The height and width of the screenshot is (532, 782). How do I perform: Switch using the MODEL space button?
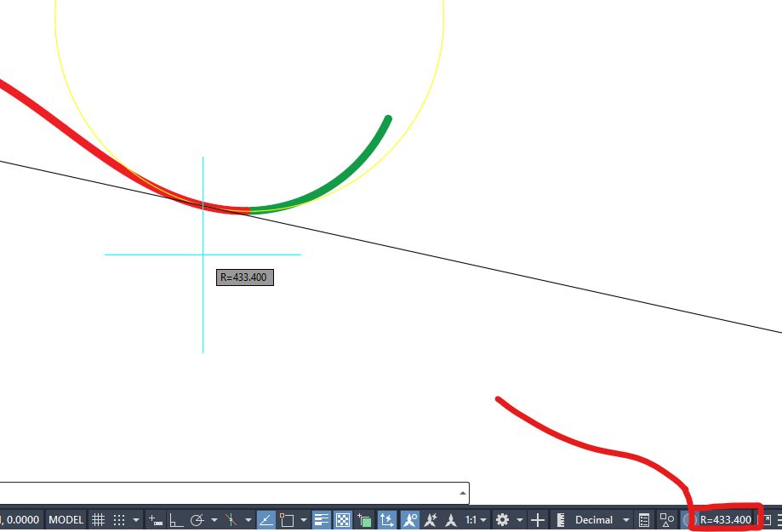(66, 519)
